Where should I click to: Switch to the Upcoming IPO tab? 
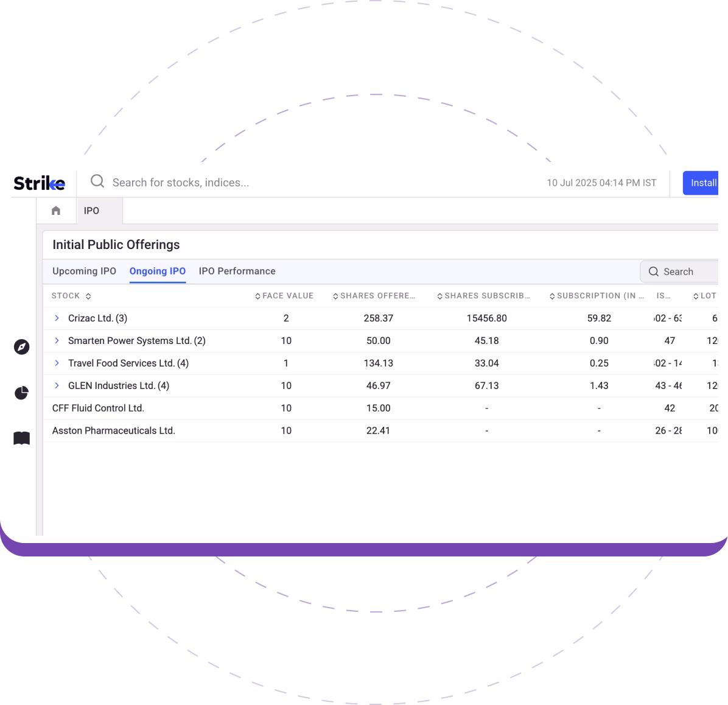84,271
